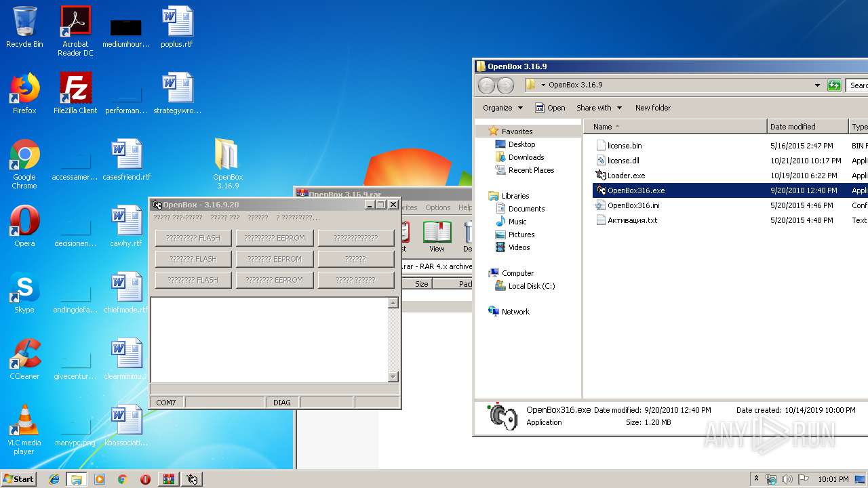
Task: Click View icon in WinRAR toolbar
Action: click(437, 237)
